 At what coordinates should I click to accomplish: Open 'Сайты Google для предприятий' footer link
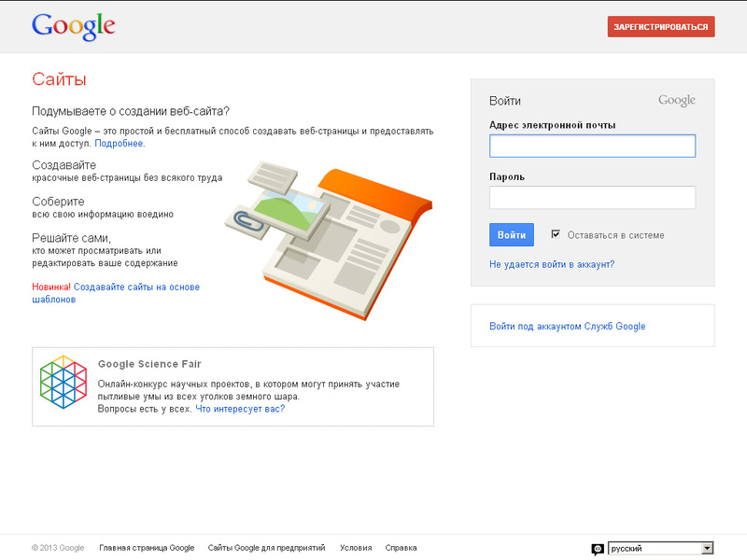[266, 548]
